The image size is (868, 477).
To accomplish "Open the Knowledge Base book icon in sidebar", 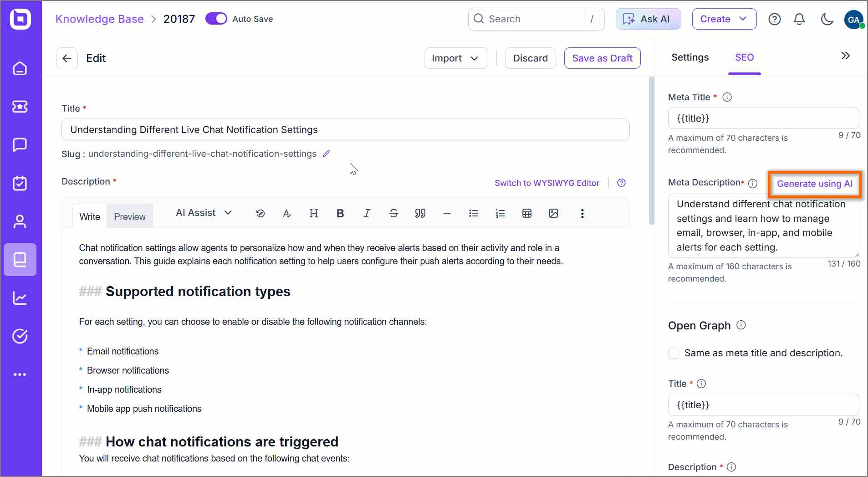I will tap(20, 260).
